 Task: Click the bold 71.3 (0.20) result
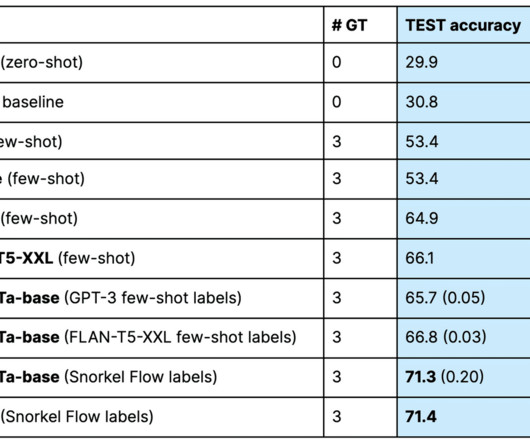pyautogui.click(x=444, y=377)
